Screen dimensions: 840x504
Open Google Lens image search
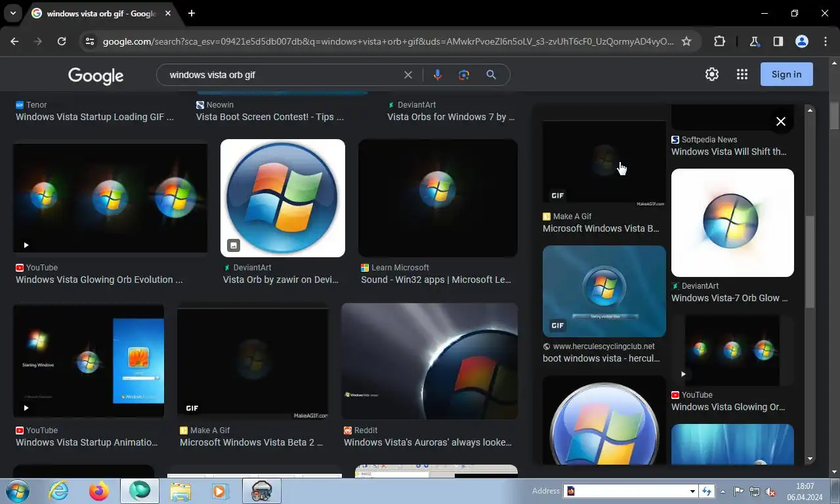coord(464,75)
